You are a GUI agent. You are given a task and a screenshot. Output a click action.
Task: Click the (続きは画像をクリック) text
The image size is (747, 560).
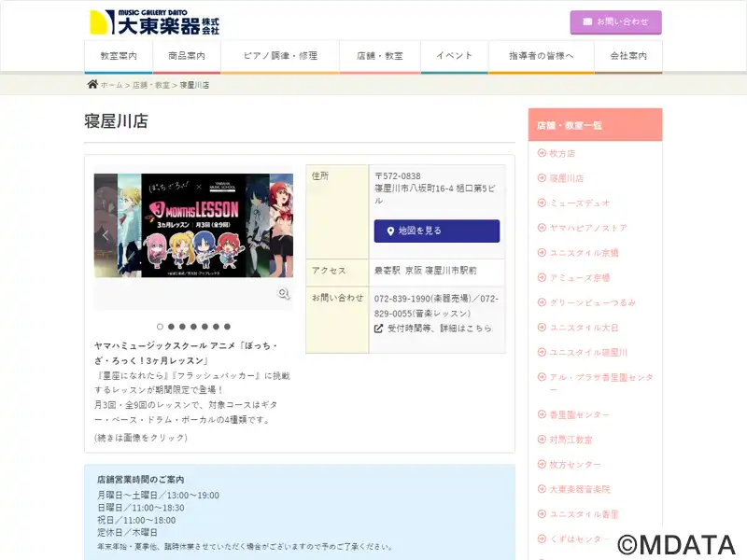point(141,438)
